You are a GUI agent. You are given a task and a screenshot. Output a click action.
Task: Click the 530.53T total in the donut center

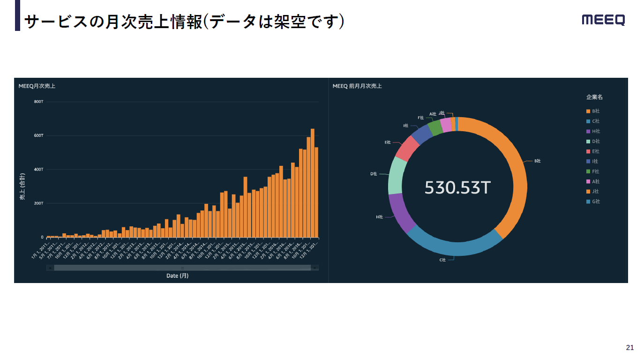tap(457, 187)
